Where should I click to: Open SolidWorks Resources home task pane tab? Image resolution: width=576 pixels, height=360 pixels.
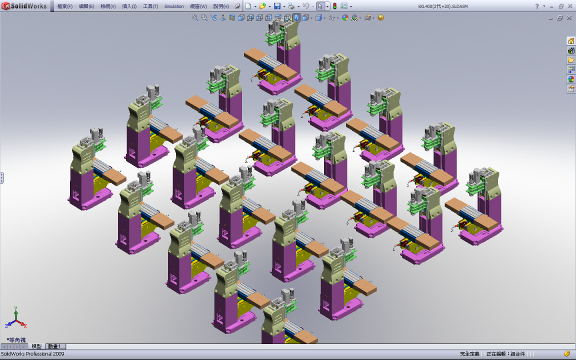(x=570, y=41)
